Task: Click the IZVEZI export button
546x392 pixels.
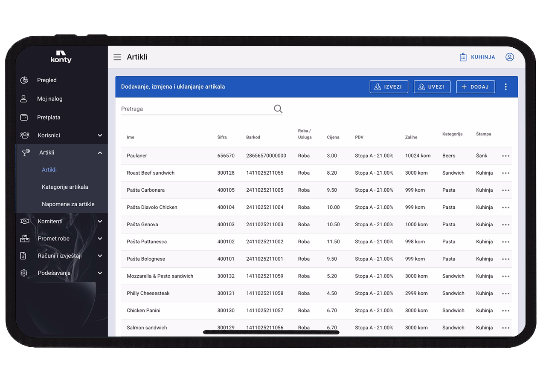Action: [x=389, y=86]
